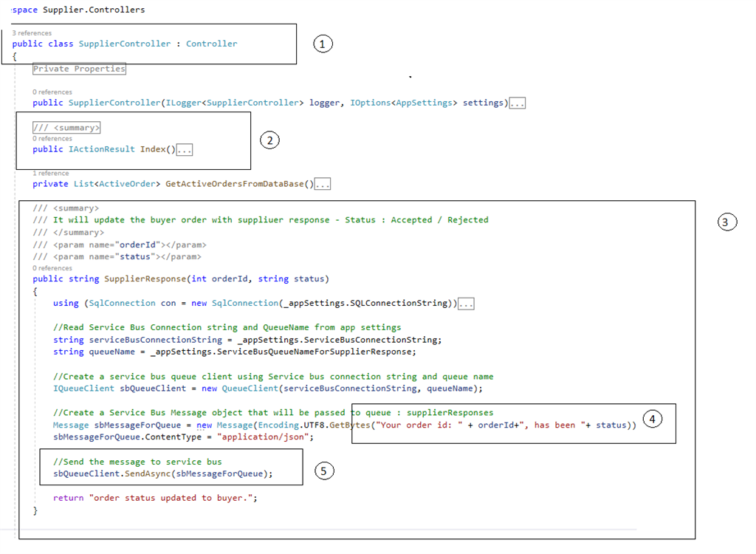
Task: Click the //Create a service bus queue client comment
Action: (x=273, y=377)
